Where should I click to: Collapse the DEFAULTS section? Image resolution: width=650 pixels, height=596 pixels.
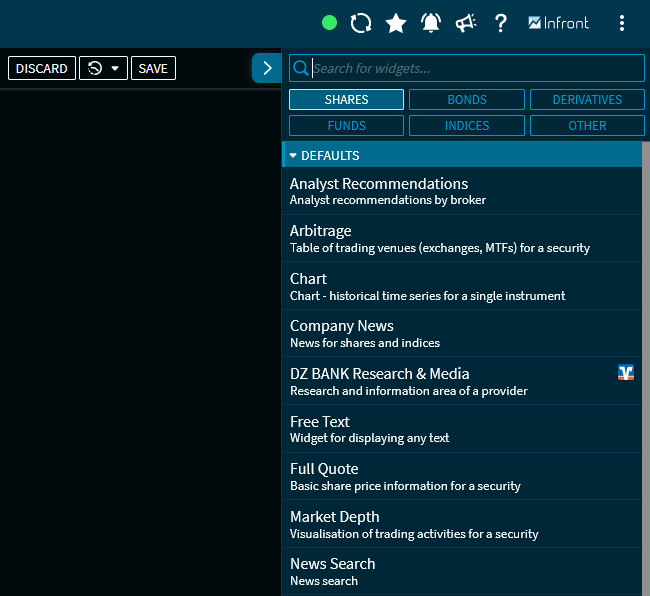point(294,156)
